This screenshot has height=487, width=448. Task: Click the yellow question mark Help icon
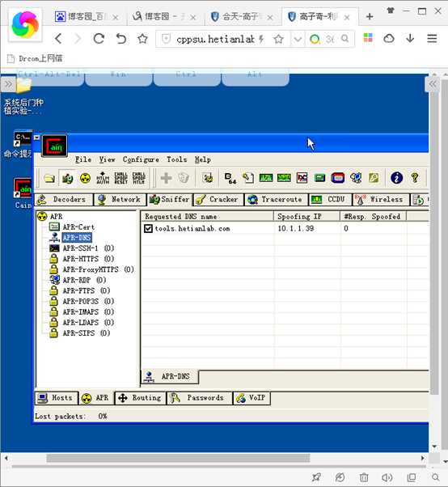click(x=415, y=178)
